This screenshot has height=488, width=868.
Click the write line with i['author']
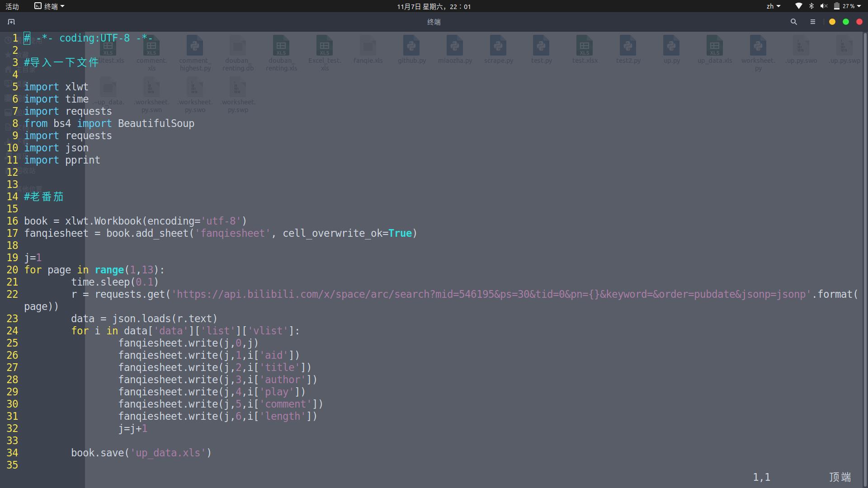(x=218, y=380)
